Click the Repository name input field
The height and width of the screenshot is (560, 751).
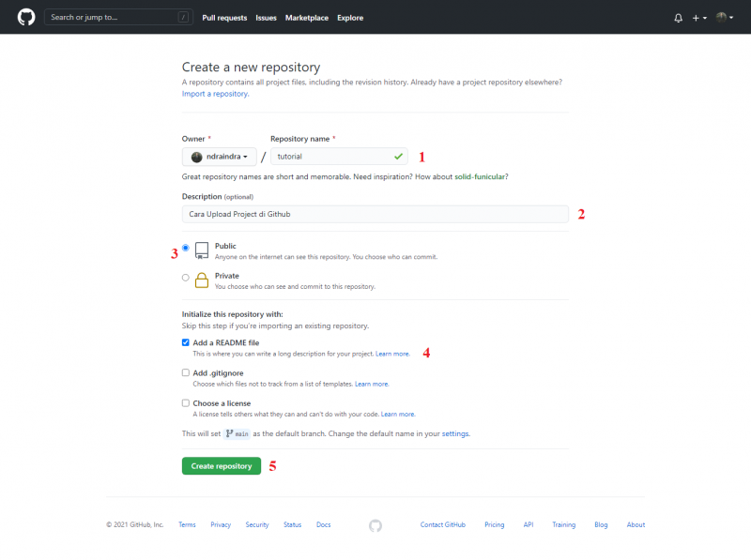pyautogui.click(x=338, y=157)
